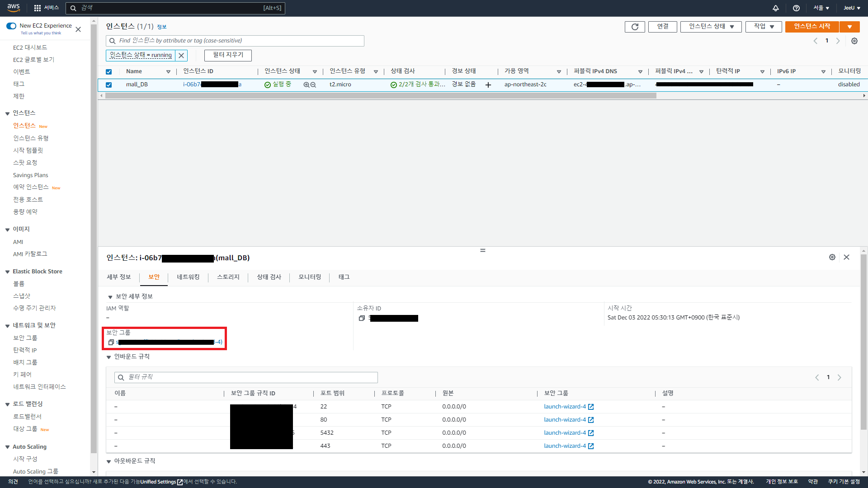Click the 필터 규칙 search field
This screenshot has width=868, height=488.
coord(246,377)
